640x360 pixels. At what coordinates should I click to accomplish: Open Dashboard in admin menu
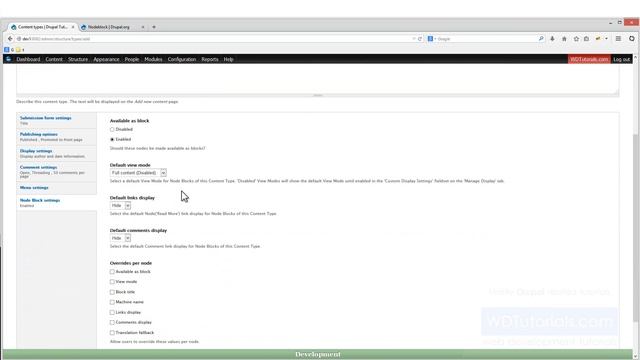coord(28,59)
